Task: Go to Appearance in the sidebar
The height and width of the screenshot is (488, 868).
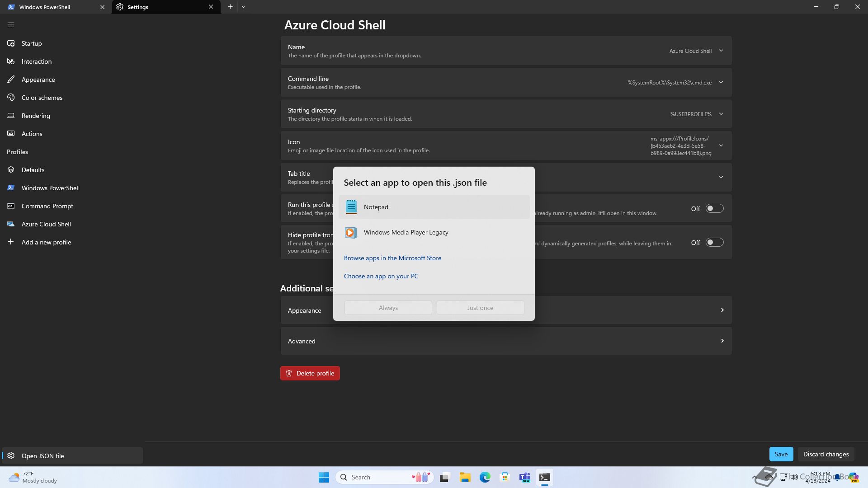Action: 71,80
